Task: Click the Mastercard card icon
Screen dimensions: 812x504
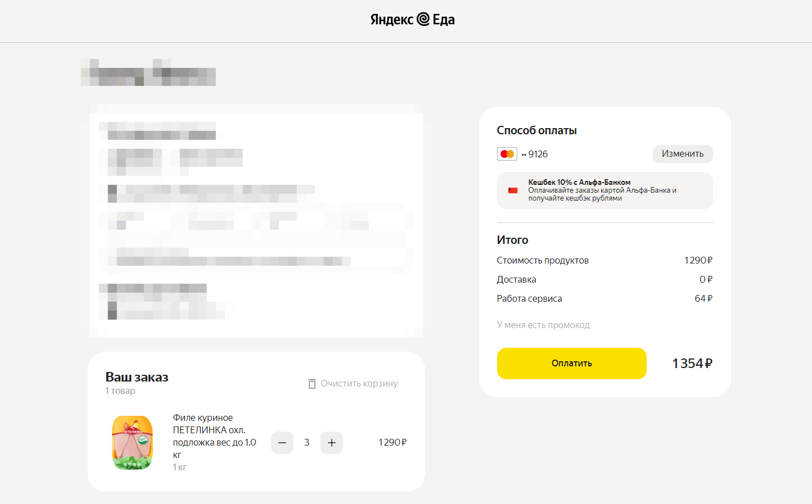Action: click(x=507, y=154)
